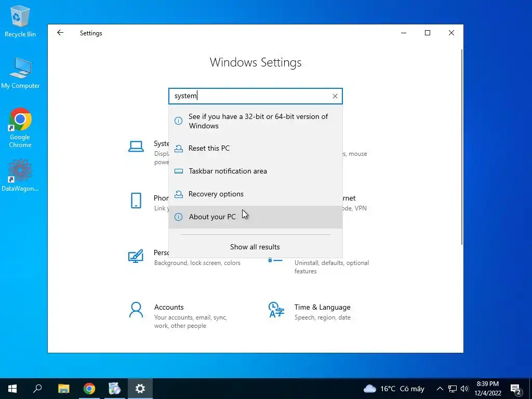
Task: Open Time & Language category
Action: [322, 312]
